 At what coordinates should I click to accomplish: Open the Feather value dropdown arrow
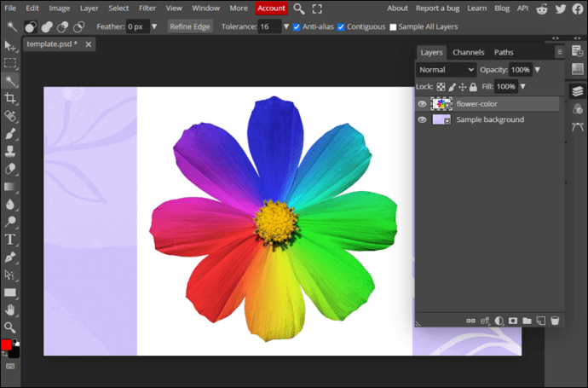point(154,26)
